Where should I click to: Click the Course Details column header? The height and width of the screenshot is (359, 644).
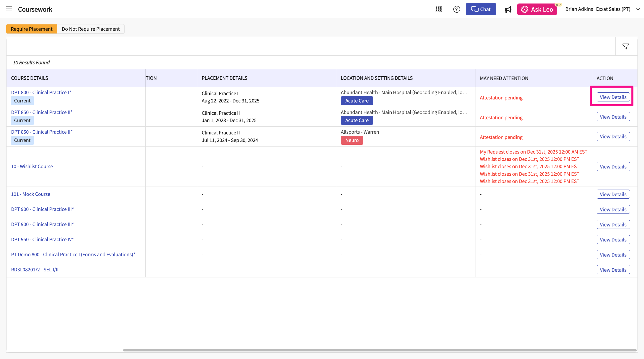(x=30, y=78)
